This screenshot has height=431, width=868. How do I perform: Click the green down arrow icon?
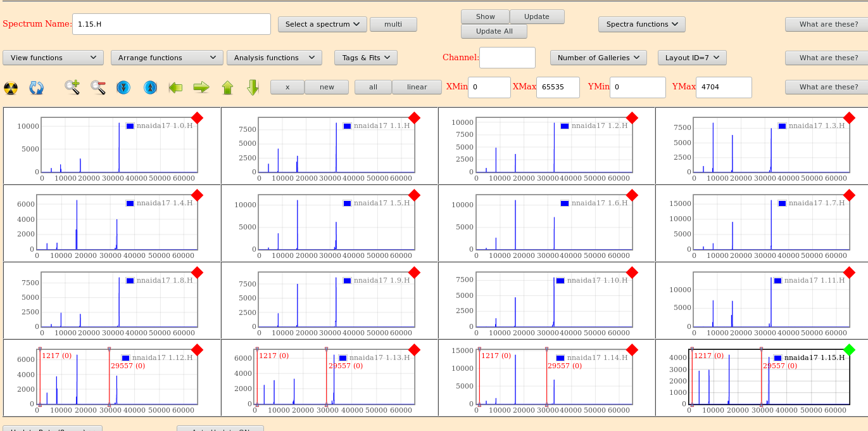pos(253,87)
